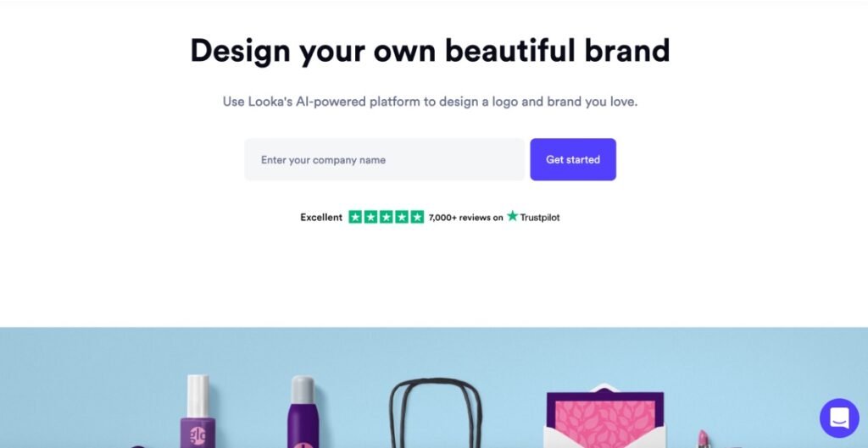The height and width of the screenshot is (448, 868).
Task: Click the third green Trustpilot star
Action: point(386,217)
